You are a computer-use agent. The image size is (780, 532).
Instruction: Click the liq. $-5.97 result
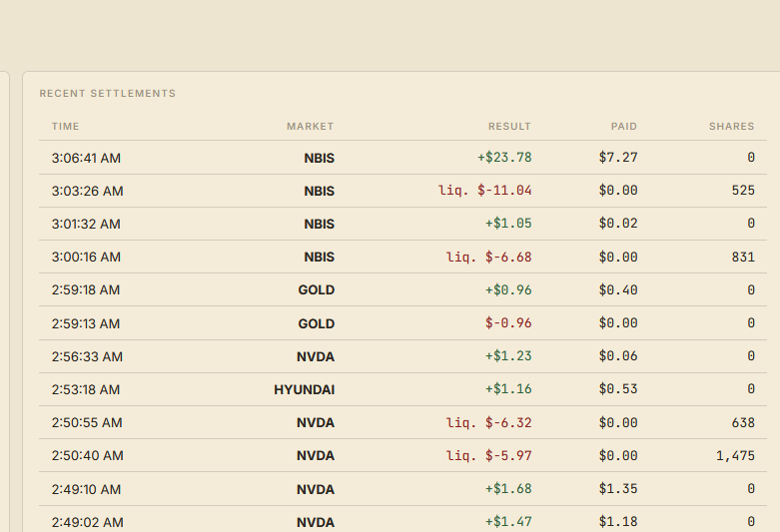[x=488, y=455]
